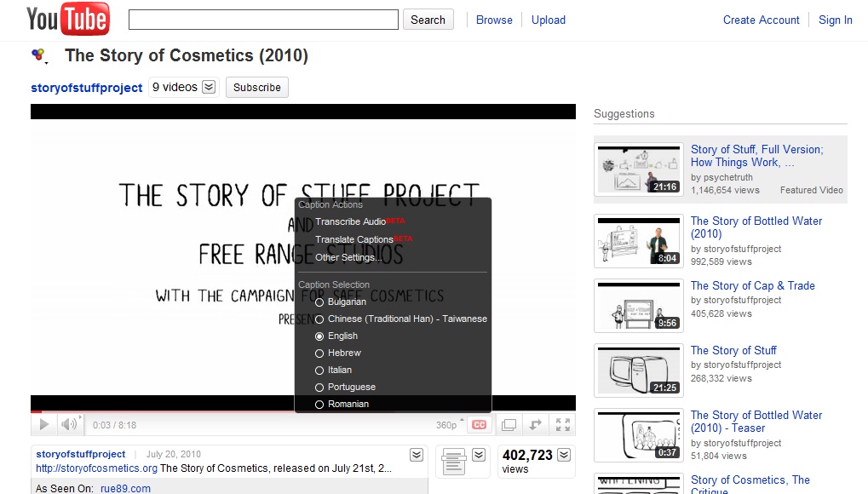Viewport: 868px width, 494px height.
Task: Open The Story of Stuff 21:25 thumbnail
Action: click(x=639, y=370)
